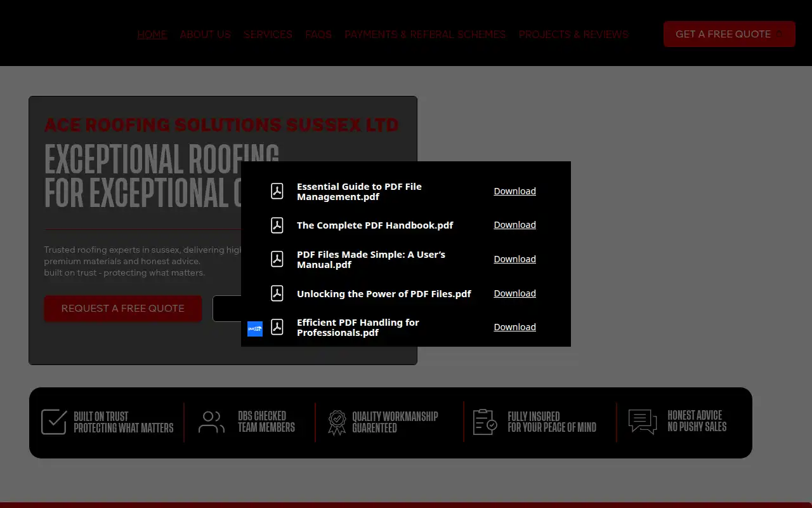Click the Quality Workmanship award badge icon

point(337,422)
